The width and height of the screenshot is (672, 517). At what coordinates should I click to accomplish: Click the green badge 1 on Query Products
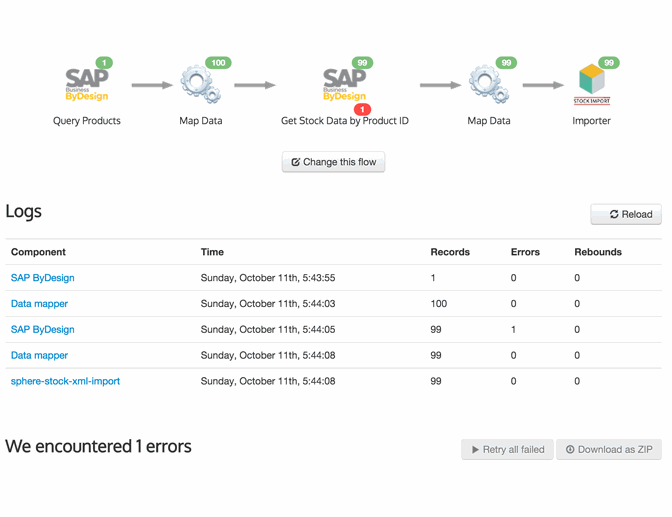tap(104, 63)
